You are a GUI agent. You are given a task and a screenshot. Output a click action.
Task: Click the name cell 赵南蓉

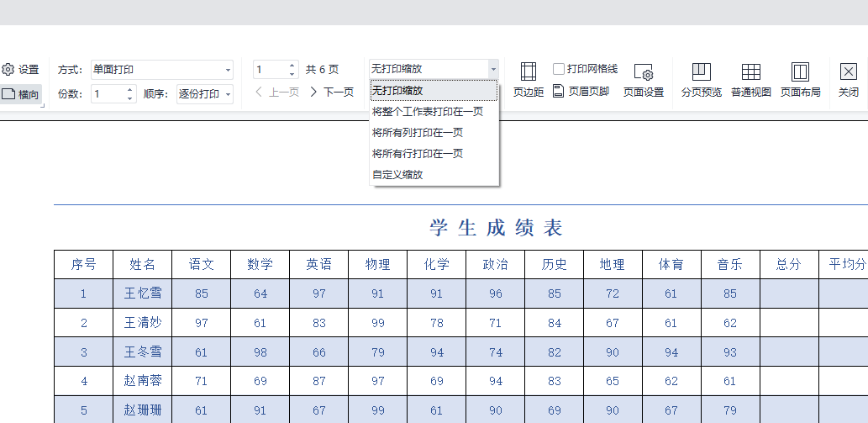pos(142,381)
